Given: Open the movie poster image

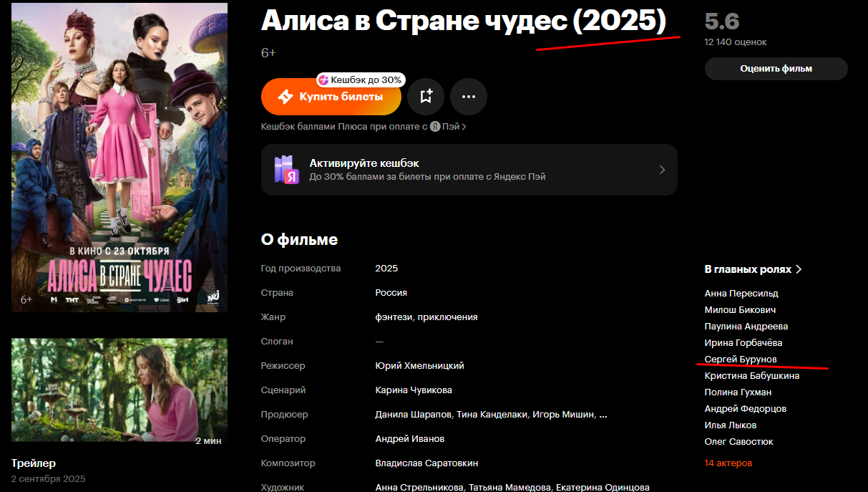Looking at the screenshot, I should tap(120, 158).
